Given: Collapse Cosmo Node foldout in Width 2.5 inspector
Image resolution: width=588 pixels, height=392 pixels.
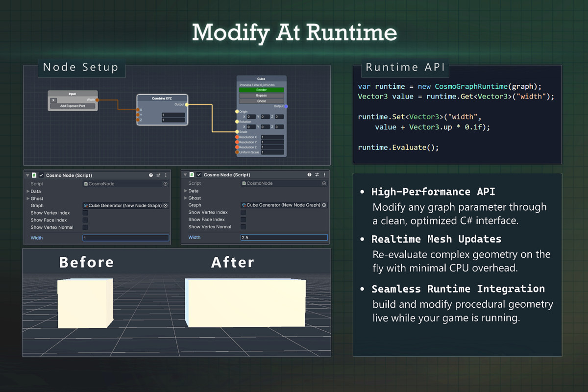Looking at the screenshot, I should point(186,174).
